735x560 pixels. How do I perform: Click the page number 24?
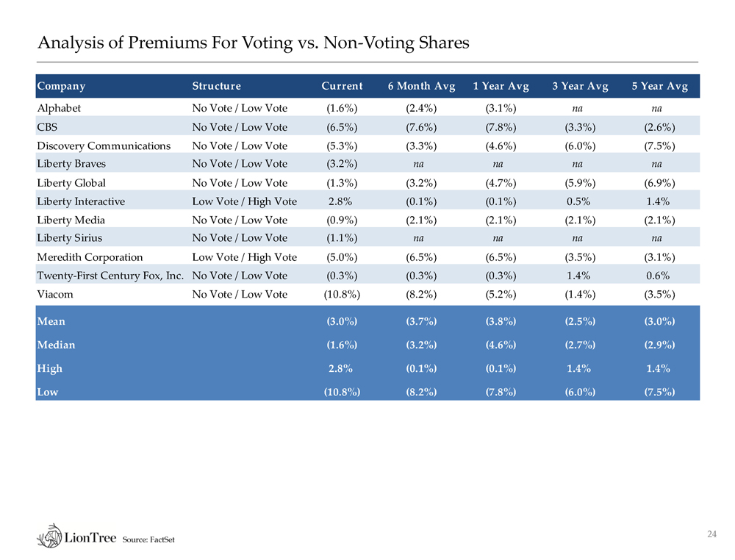pos(711,534)
